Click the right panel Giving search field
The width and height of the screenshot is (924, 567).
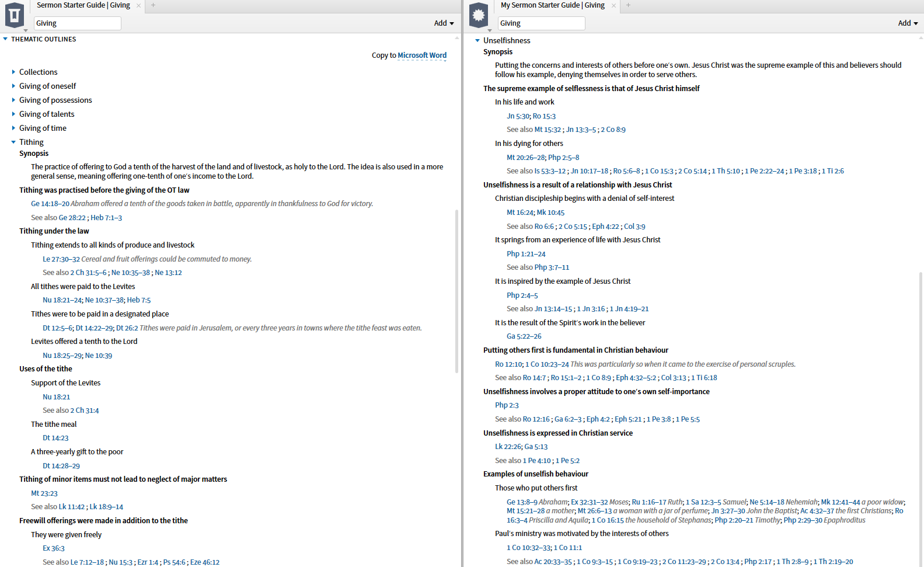pos(542,23)
